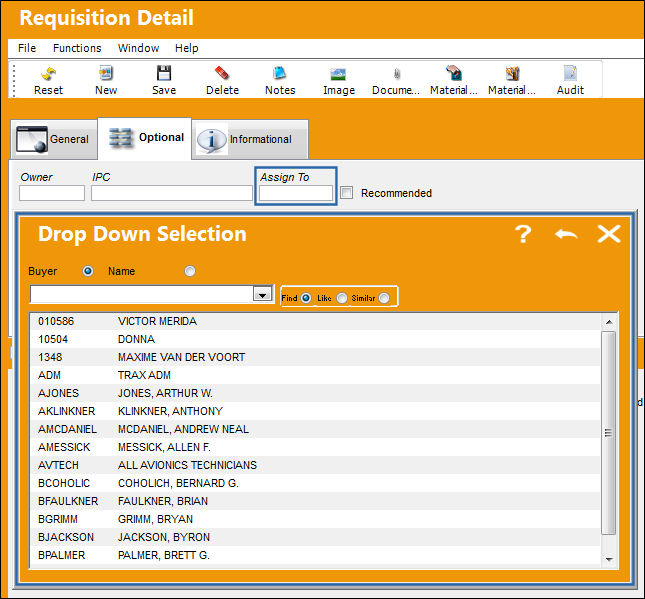Image resolution: width=645 pixels, height=599 pixels.
Task: Click the Reset toolbar icon
Action: coord(48,81)
